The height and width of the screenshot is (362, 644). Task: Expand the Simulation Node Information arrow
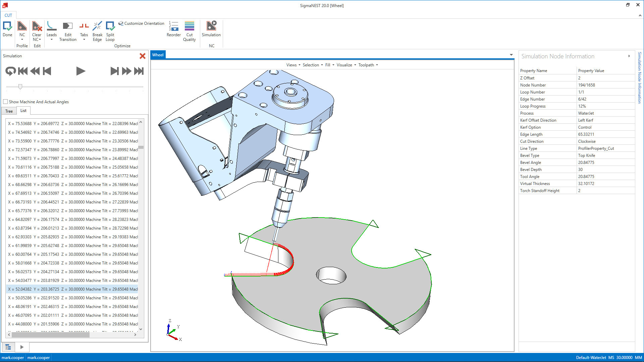click(629, 56)
